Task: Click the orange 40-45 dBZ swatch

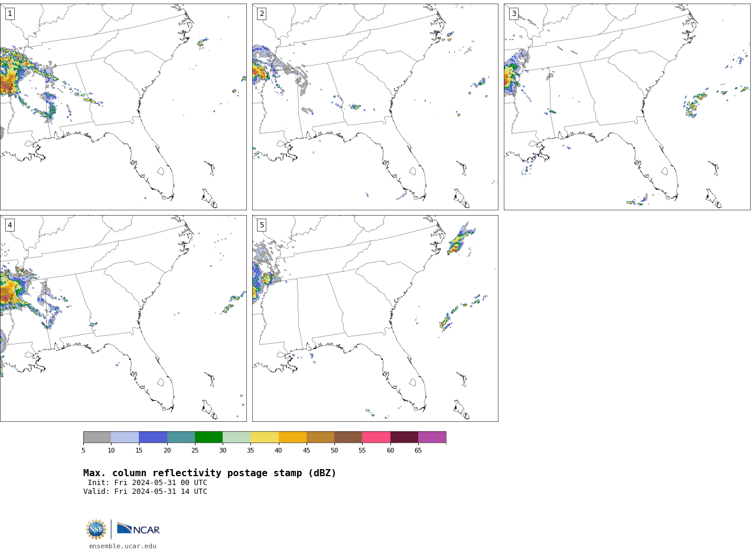Action: pos(292,437)
